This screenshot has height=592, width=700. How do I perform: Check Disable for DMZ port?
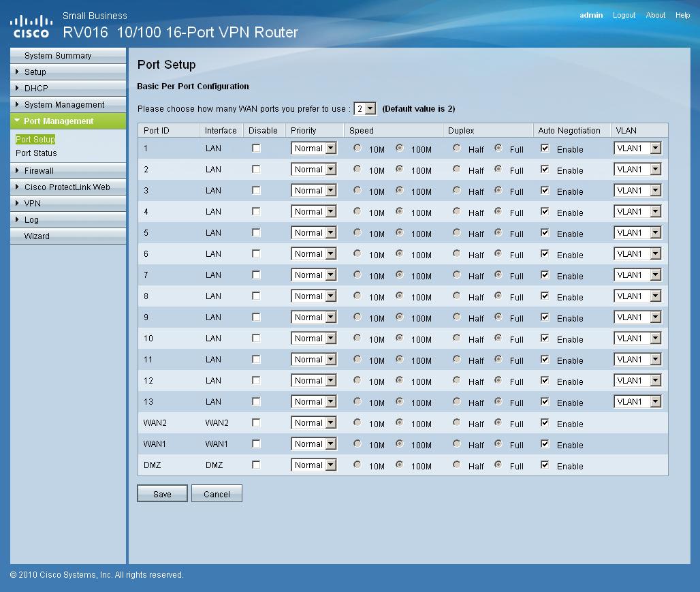(x=256, y=465)
